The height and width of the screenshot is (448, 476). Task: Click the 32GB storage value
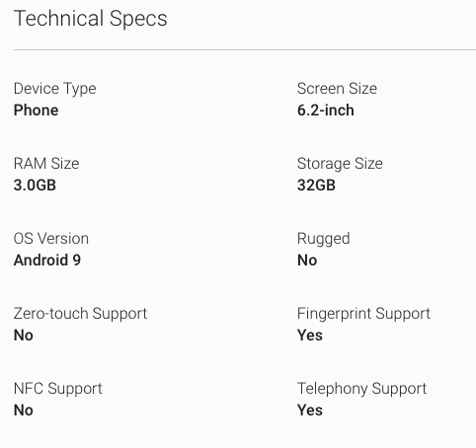tap(316, 186)
